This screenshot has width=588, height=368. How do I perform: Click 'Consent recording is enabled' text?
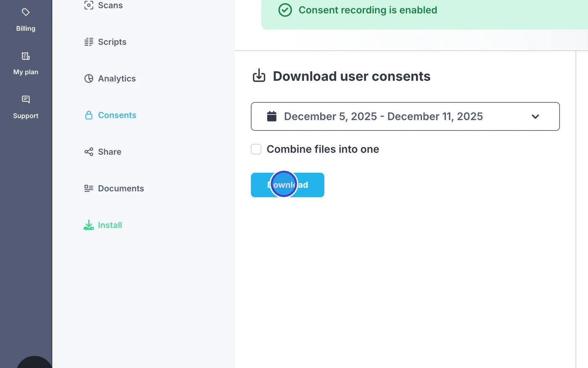pyautogui.click(x=368, y=10)
